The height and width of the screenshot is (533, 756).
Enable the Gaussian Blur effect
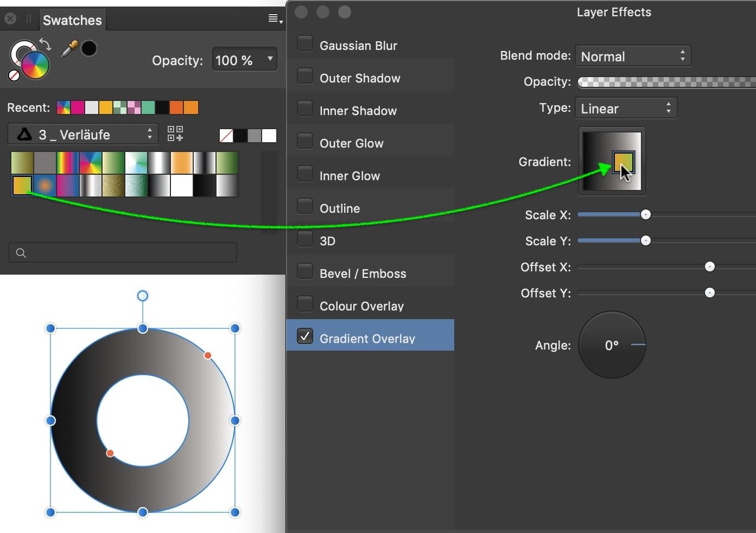pos(304,43)
